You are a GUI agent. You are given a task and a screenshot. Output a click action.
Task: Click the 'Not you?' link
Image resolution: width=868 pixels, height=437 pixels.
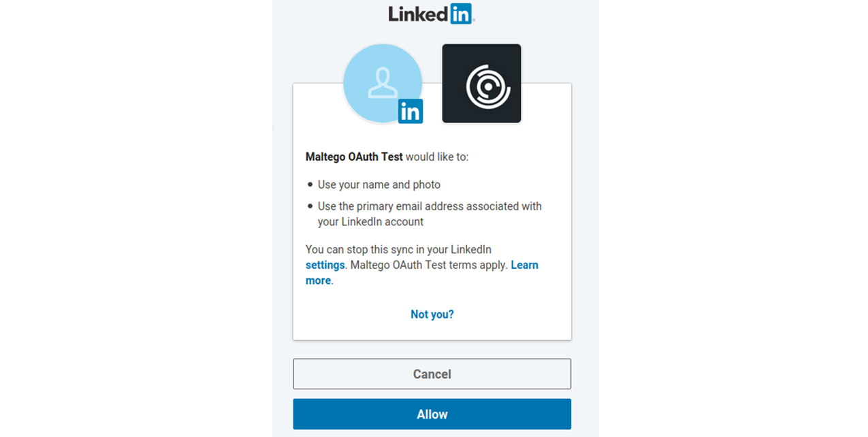(x=432, y=314)
